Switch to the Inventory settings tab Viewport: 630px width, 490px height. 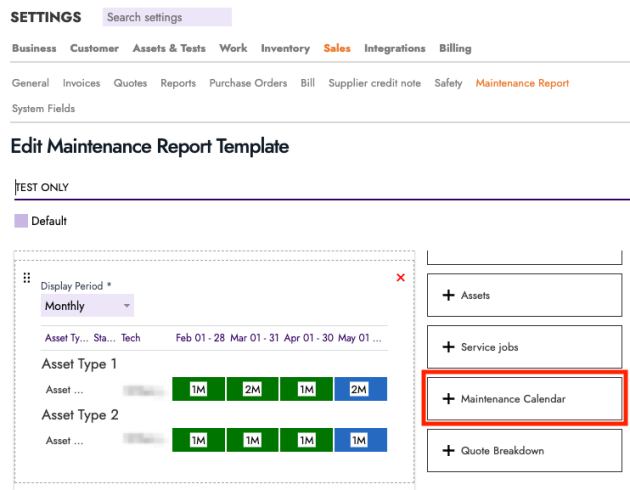pyautogui.click(x=285, y=48)
